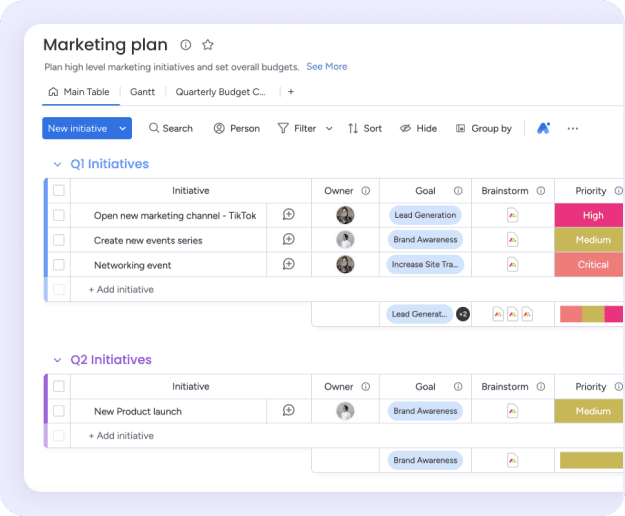The width and height of the screenshot is (625, 516).
Task: Open the New initiative dropdown arrow
Action: coord(123,128)
